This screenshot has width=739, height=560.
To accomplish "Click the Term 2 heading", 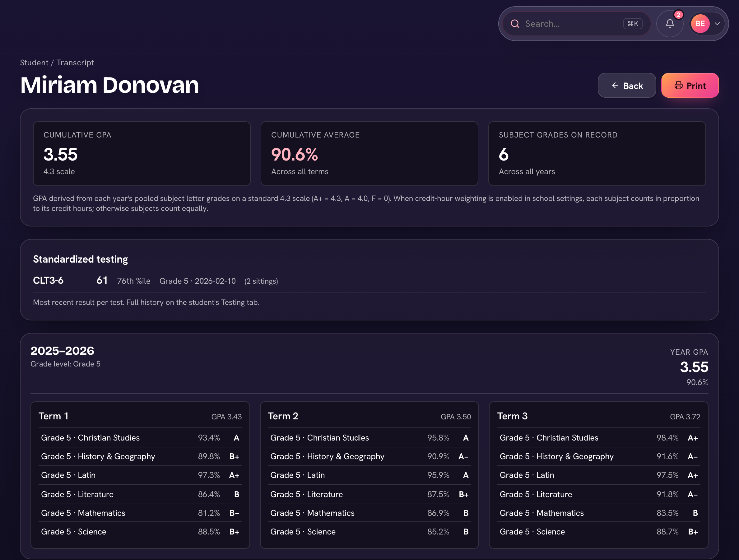I will pos(283,416).
